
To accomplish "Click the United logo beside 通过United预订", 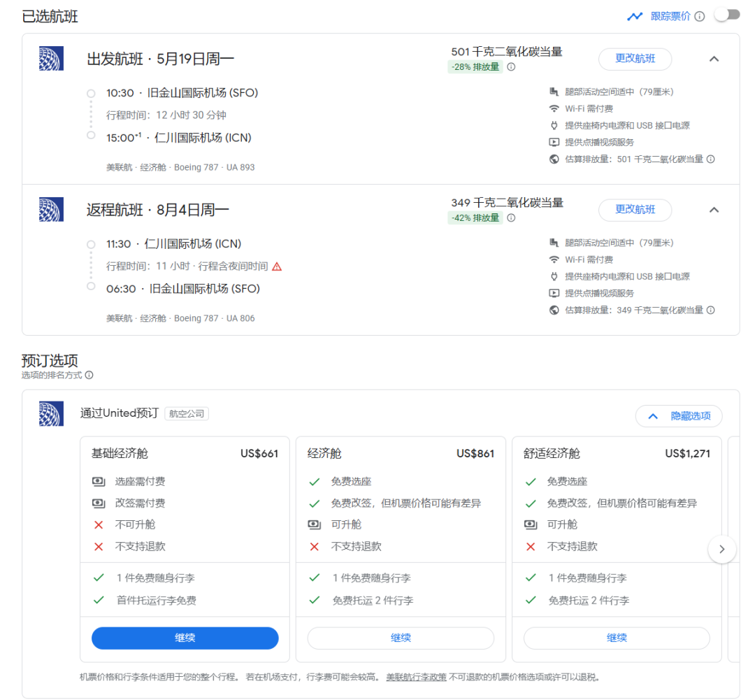I will 51,414.
